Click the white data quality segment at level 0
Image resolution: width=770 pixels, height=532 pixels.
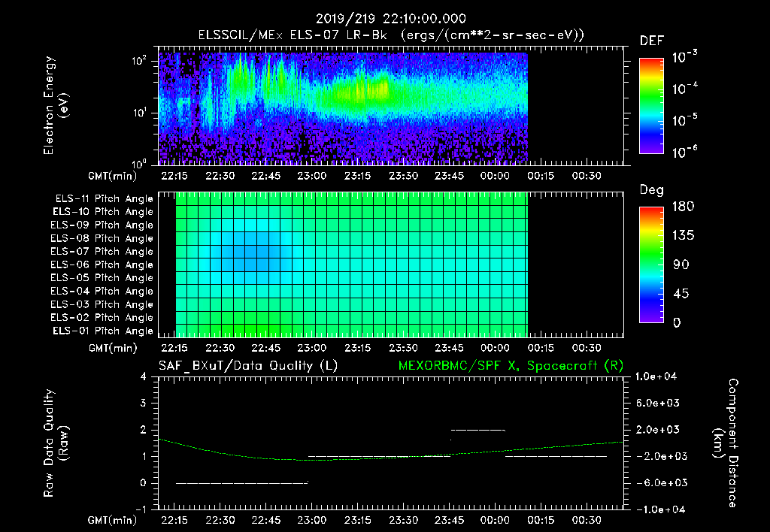coord(242,483)
